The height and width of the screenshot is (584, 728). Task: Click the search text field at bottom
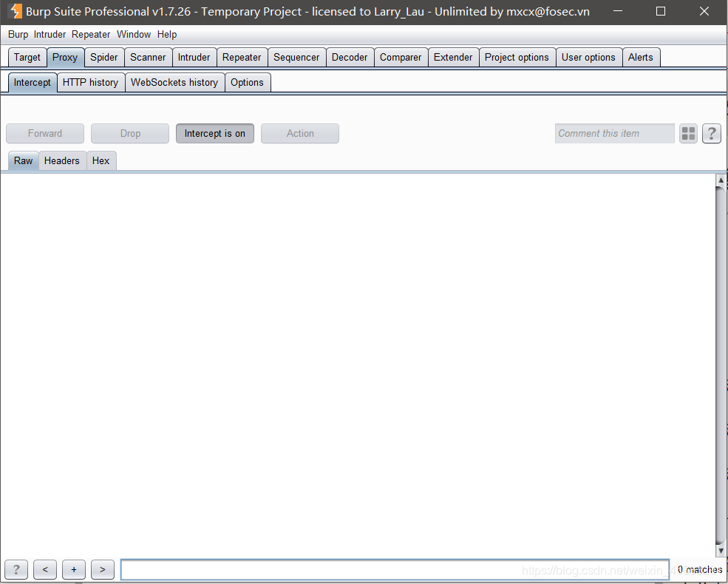click(395, 570)
